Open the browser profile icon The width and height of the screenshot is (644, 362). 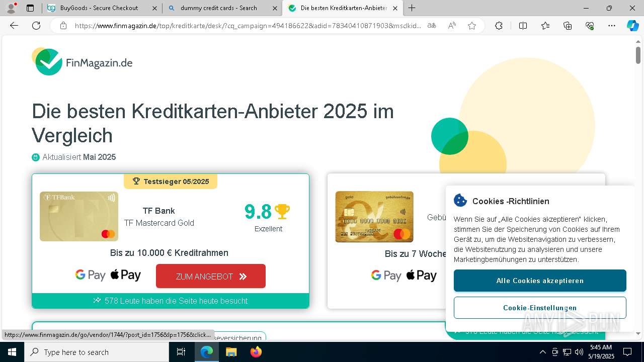point(11,8)
